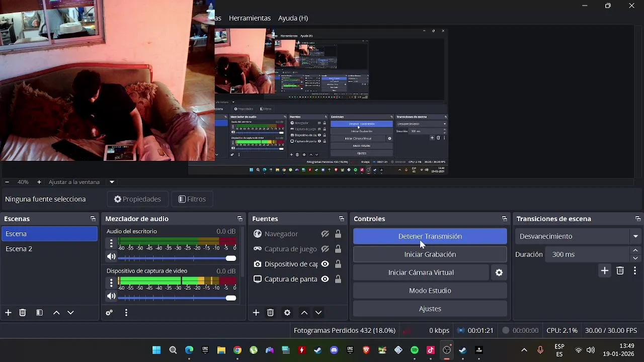The height and width of the screenshot is (362, 644).
Task: Zoom out preview with minus icon
Action: pyautogui.click(x=7, y=182)
